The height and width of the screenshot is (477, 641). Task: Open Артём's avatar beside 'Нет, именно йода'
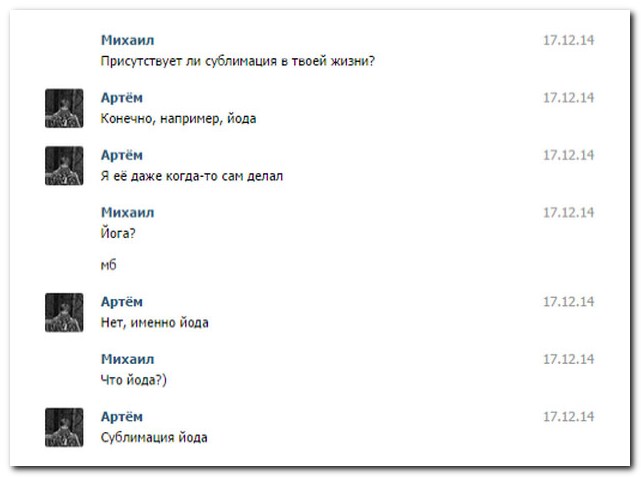pyautogui.click(x=64, y=312)
